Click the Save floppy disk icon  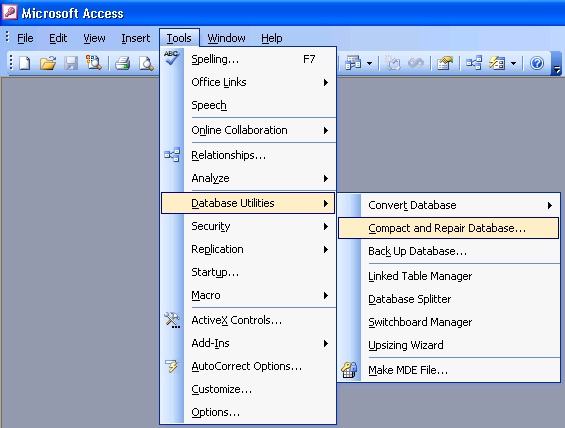click(71, 63)
